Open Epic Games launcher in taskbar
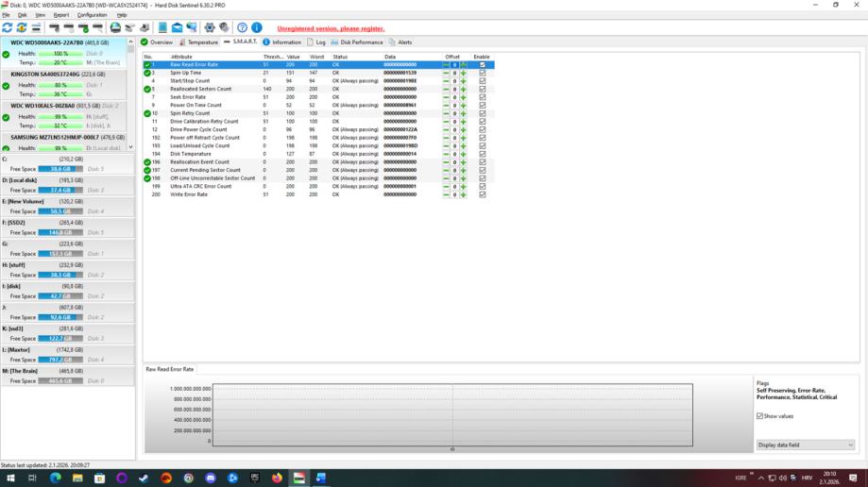This screenshot has width=868, height=487. (x=255, y=478)
